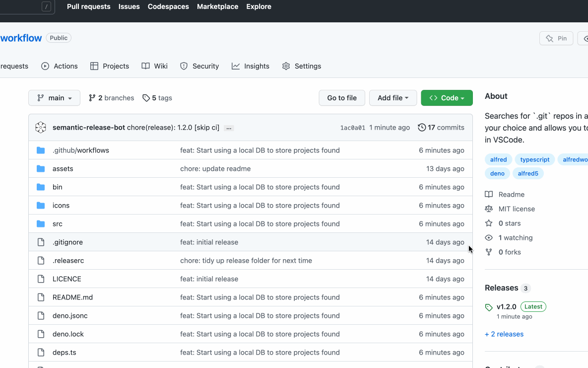Click the fork icon beside 0 forks

(x=489, y=252)
